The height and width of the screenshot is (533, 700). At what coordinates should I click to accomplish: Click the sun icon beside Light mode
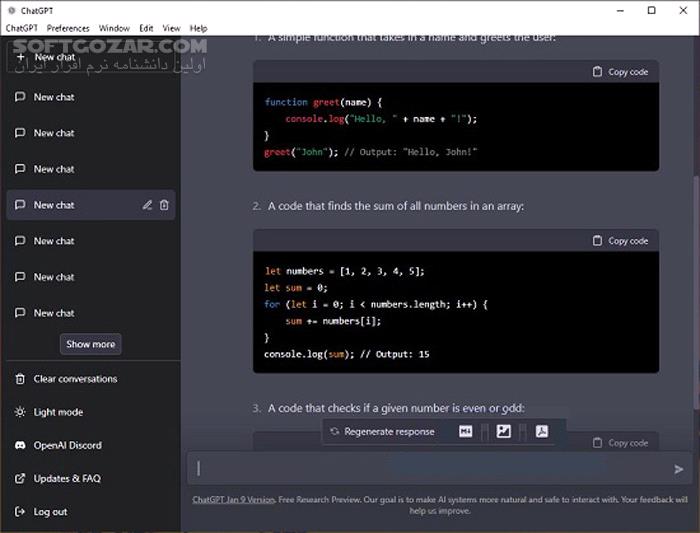pos(20,412)
